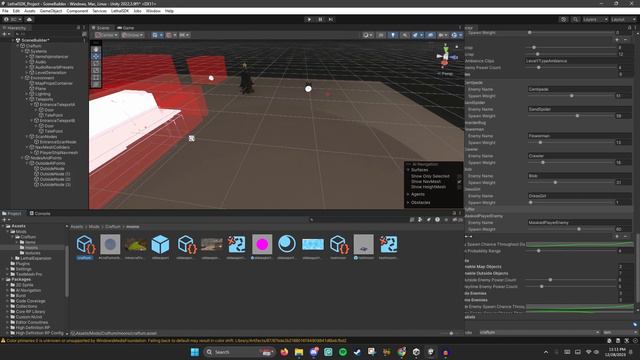
Task: Collapse the OutsideAIPoints node in Hierarchy
Action: tap(27, 163)
